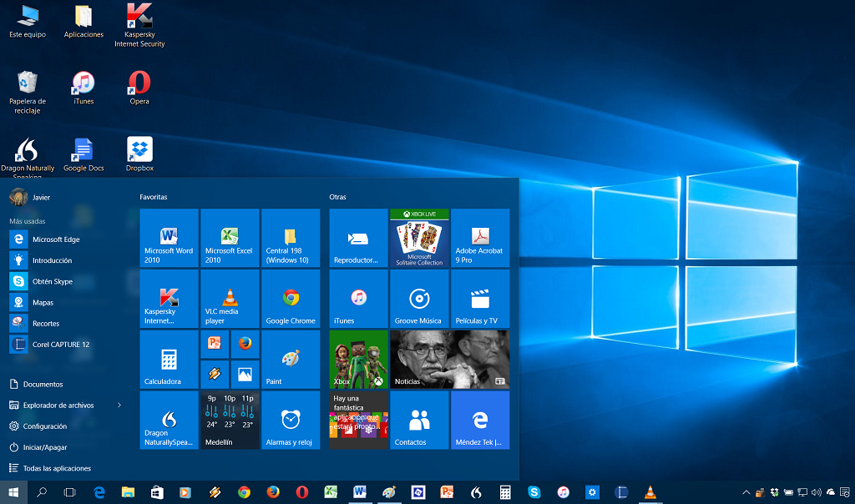855x504 pixels.
Task: Open small photos tile in Favoritas
Action: 245,375
